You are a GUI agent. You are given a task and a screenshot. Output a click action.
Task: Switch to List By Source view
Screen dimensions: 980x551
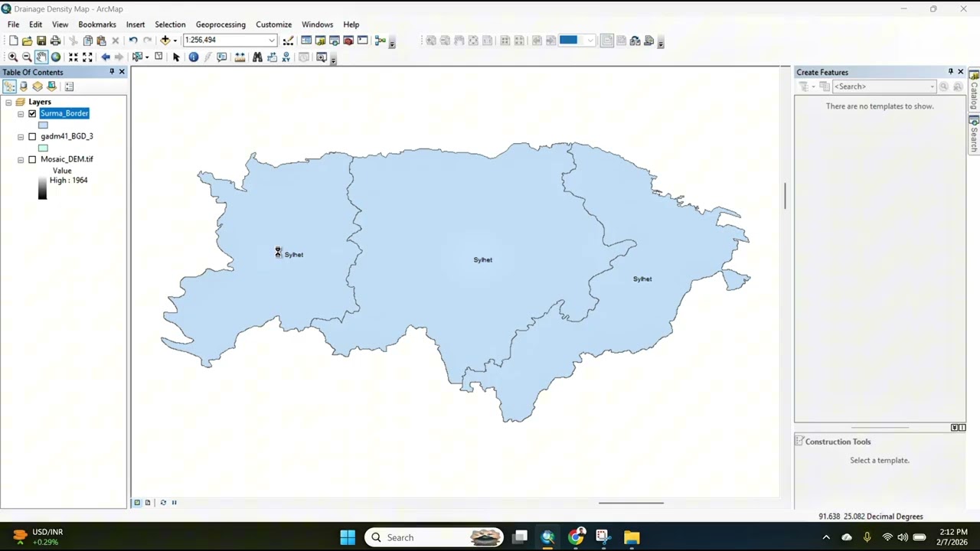(x=23, y=86)
